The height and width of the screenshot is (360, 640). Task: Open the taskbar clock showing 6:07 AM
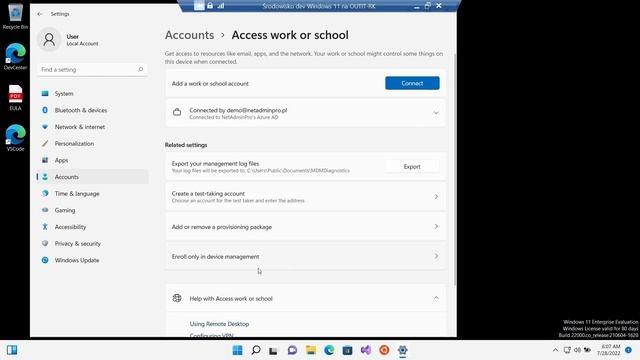pos(609,350)
